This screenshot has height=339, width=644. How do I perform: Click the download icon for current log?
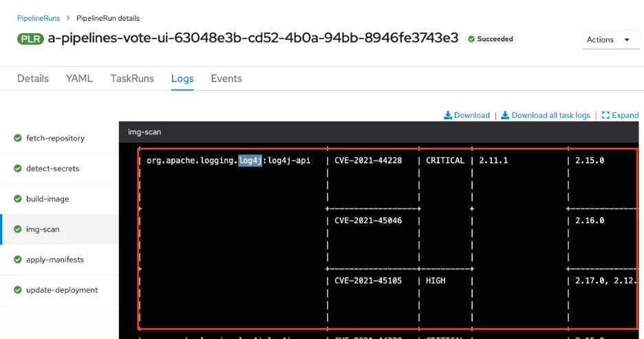pyautogui.click(x=448, y=115)
